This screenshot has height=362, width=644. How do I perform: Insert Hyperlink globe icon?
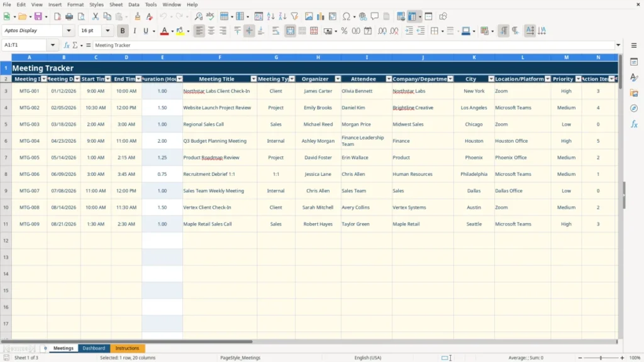(x=363, y=16)
